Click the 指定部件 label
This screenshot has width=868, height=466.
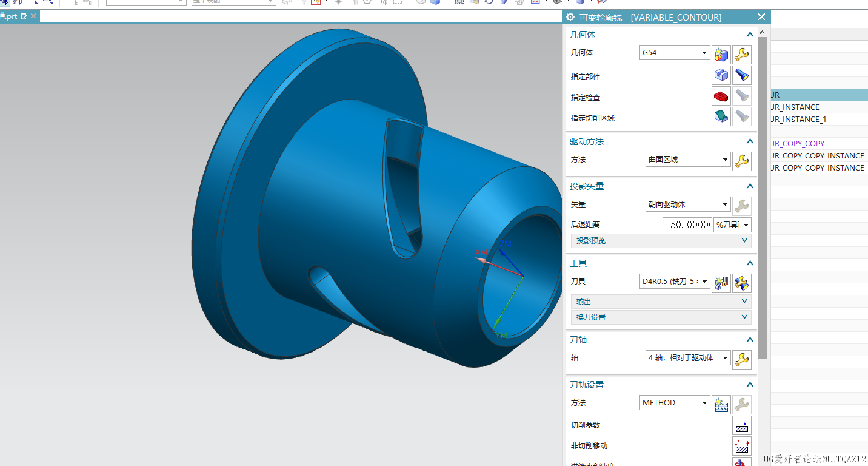(x=586, y=77)
